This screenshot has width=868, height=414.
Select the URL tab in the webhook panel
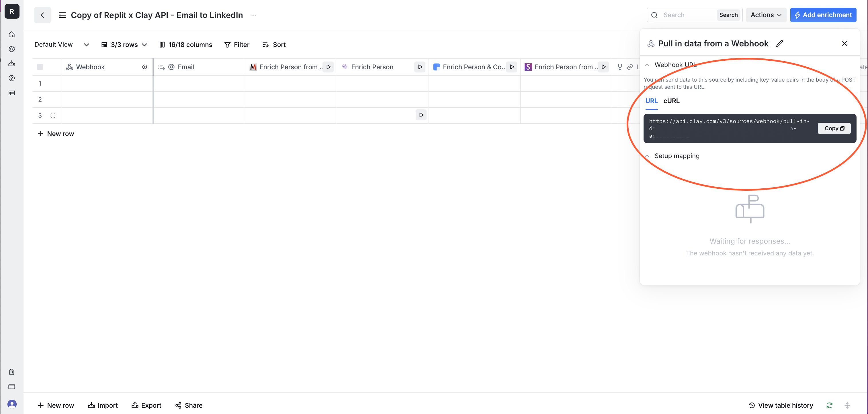click(651, 101)
